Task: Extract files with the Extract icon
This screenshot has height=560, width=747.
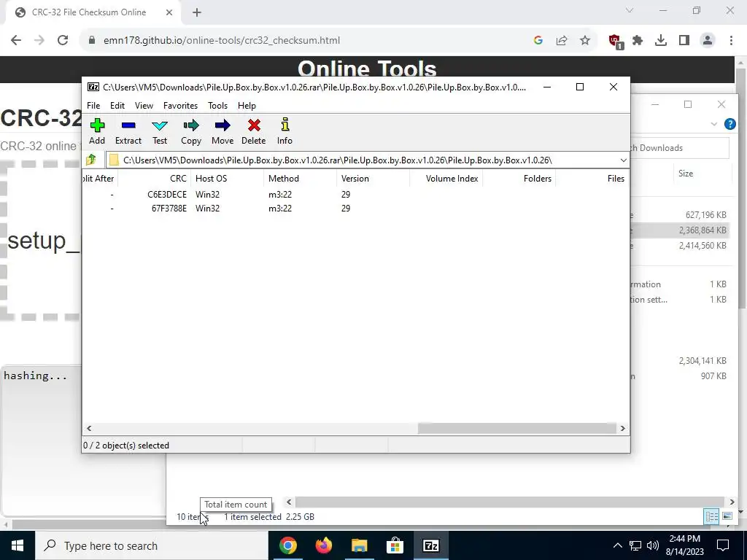Action: 128,131
